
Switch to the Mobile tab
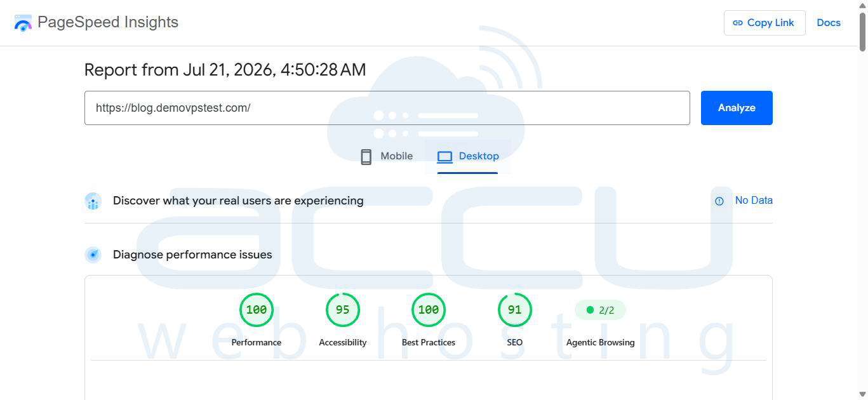(387, 156)
